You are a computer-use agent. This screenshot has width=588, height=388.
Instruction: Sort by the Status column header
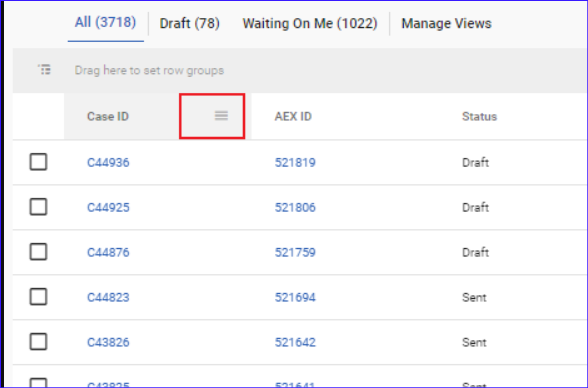click(479, 117)
